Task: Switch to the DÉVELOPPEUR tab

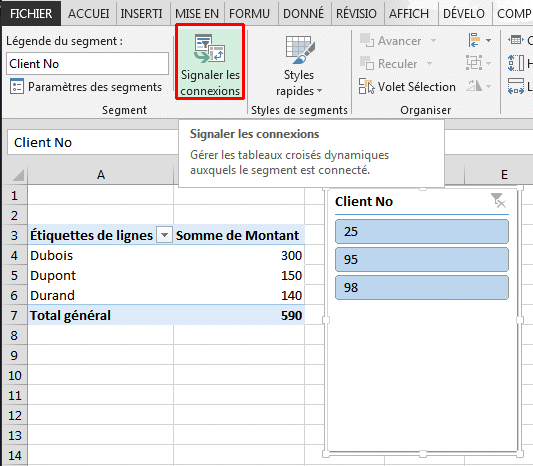Action: (464, 14)
